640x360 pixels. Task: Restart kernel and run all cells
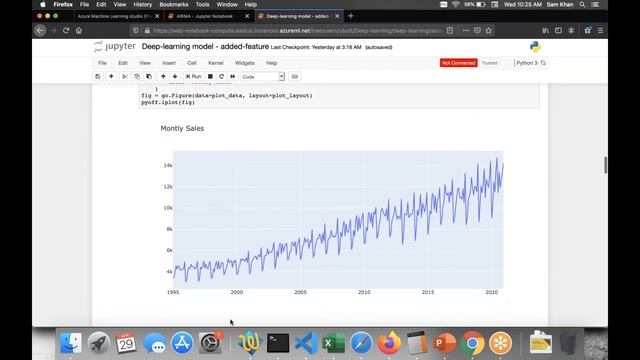[x=233, y=76]
